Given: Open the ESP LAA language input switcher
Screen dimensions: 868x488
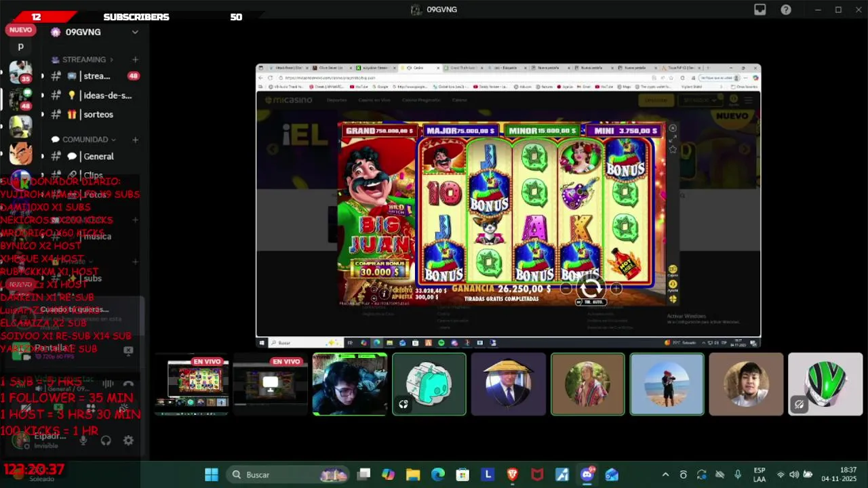Looking at the screenshot, I should tap(759, 474).
